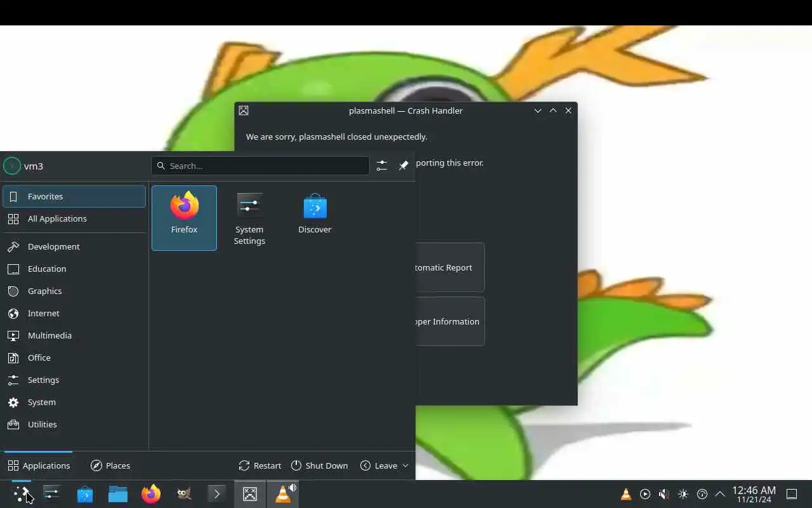Maximize the Crash Handler window
Screen dimensions: 812x508
[x=553, y=110]
